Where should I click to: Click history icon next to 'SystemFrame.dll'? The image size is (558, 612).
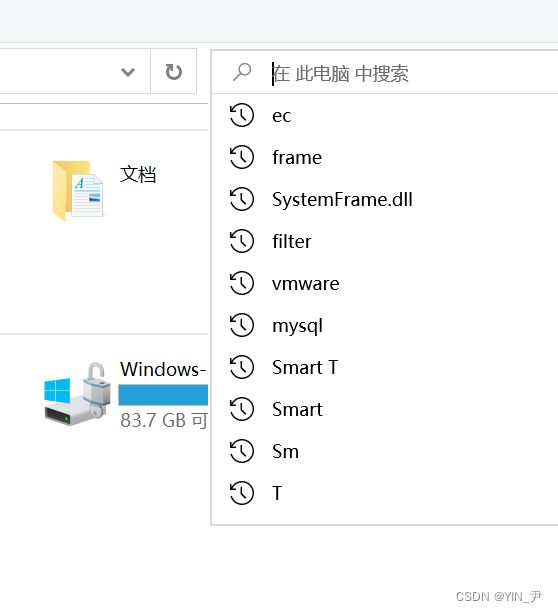coord(242,199)
